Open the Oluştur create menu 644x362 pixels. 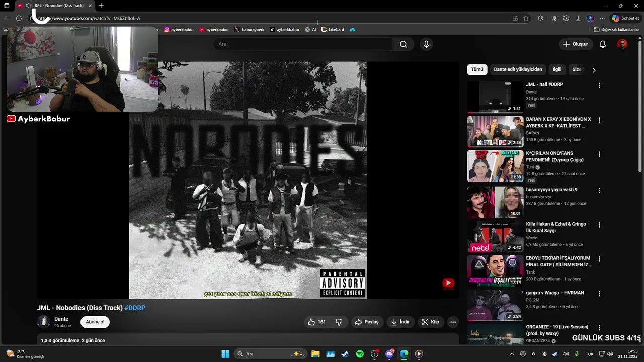[x=576, y=44]
